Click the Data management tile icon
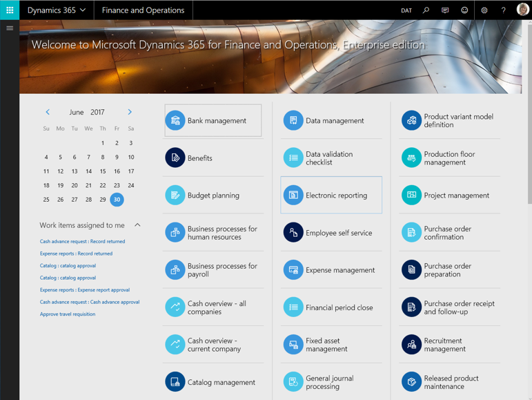532x400 pixels. tap(293, 120)
